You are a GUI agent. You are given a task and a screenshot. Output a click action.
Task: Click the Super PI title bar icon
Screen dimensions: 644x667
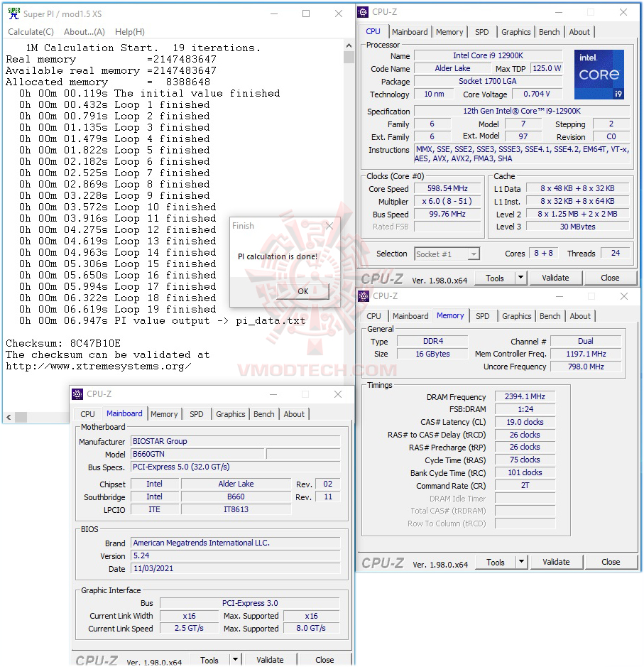click(x=14, y=13)
